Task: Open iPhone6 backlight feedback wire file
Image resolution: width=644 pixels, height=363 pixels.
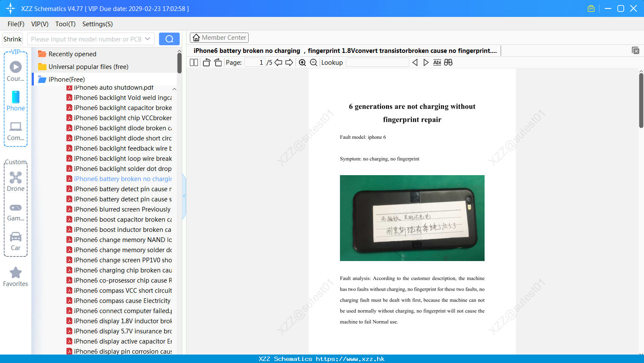Action: pyautogui.click(x=119, y=148)
